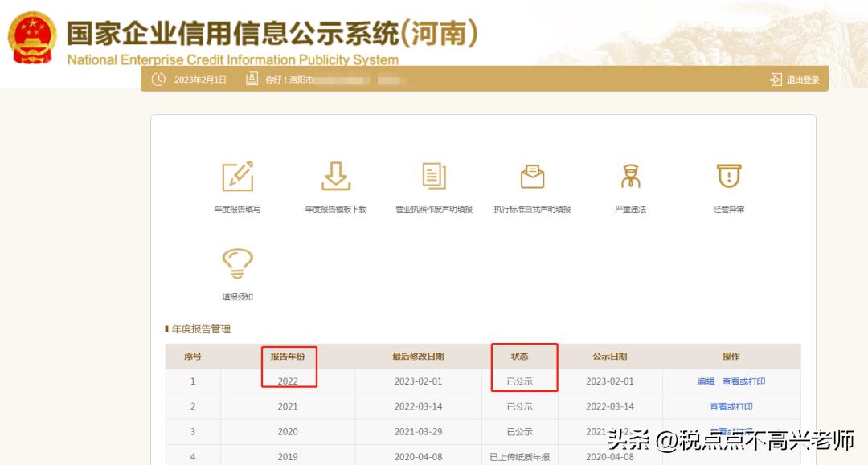Image resolution: width=868 pixels, height=465 pixels.
Task: Open 查看或打印 for the 2021 report
Action: coord(731,406)
